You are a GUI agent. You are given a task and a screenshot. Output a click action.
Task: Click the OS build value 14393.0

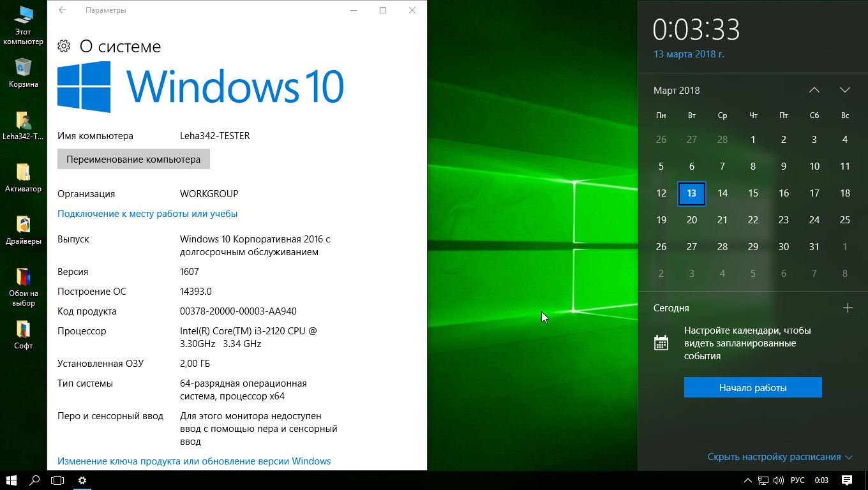(196, 292)
